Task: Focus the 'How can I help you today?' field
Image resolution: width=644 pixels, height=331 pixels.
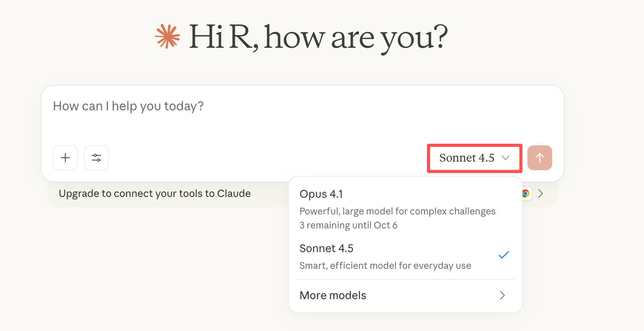Action: point(128,106)
